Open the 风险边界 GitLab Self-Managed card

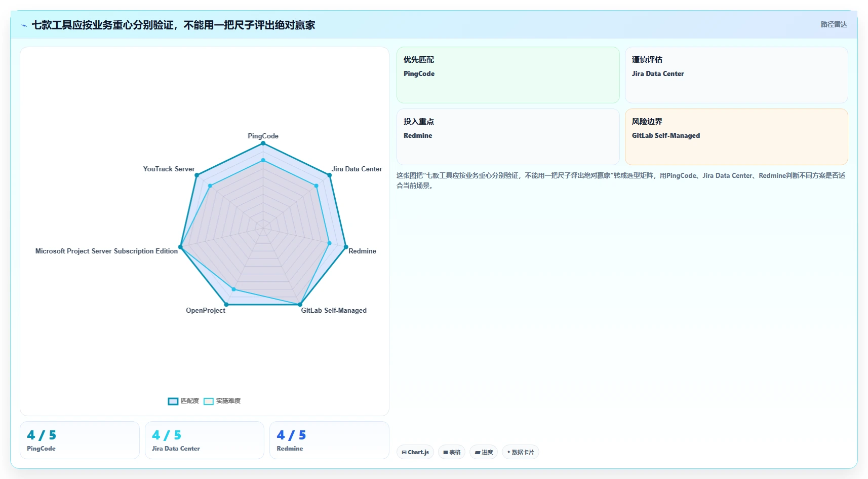[x=736, y=137]
